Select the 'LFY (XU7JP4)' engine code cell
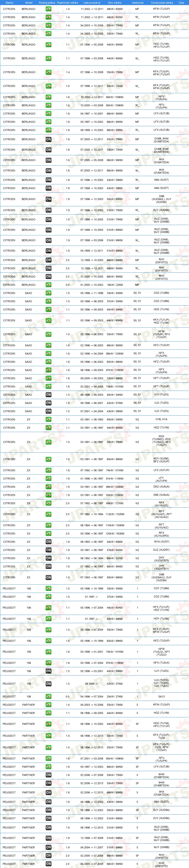Screen dimensions: 189x868 (161, 479)
